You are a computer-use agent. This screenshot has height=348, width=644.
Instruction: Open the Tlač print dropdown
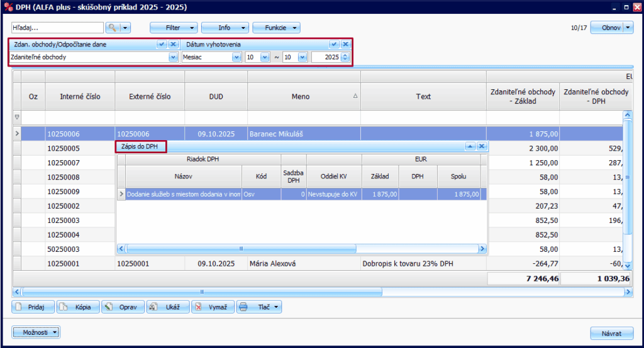coord(259,307)
